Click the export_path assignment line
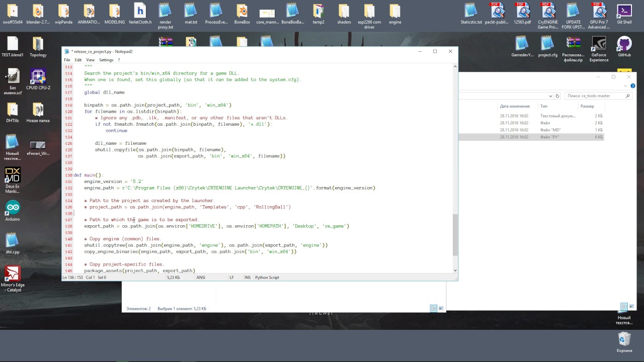Viewport: 644px width, 362px height. 216,226
